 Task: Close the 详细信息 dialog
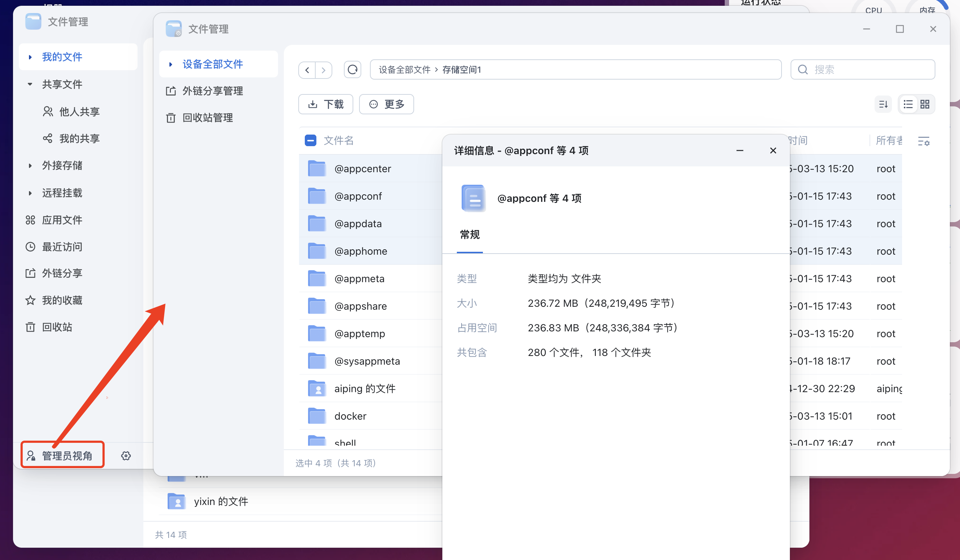pyautogui.click(x=773, y=151)
